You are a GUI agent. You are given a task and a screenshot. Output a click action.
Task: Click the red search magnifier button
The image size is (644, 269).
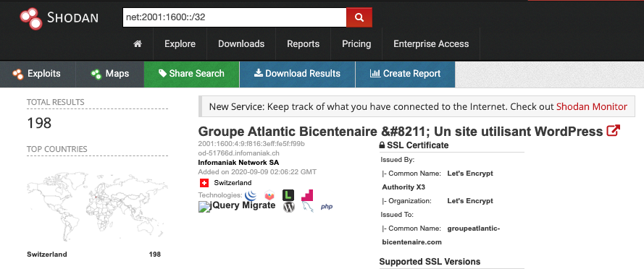[359, 17]
